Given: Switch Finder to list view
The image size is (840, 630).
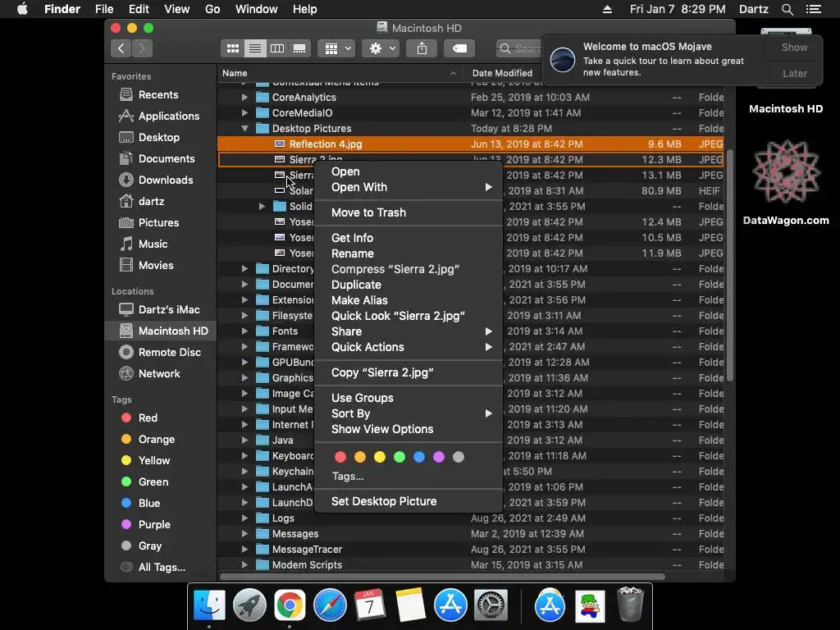Looking at the screenshot, I should [255, 48].
